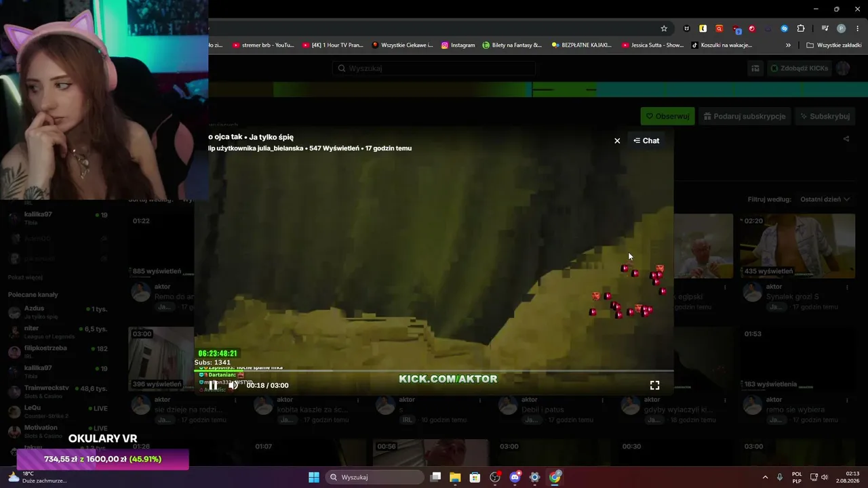Open the POL PLP language switcher

pos(797,477)
